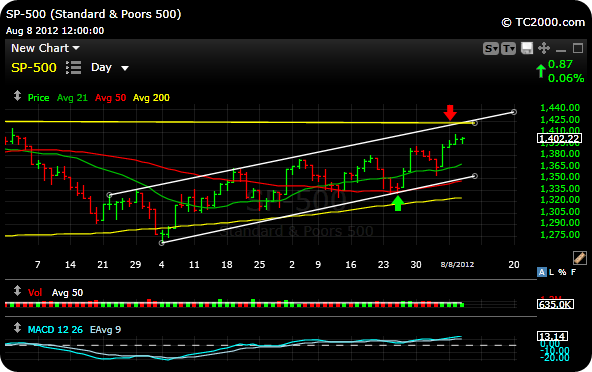Click the 635.0K volume value tag

coord(555,304)
